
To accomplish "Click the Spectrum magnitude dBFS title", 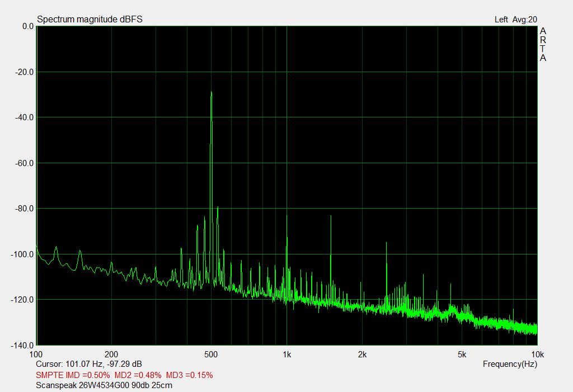I will pos(90,20).
